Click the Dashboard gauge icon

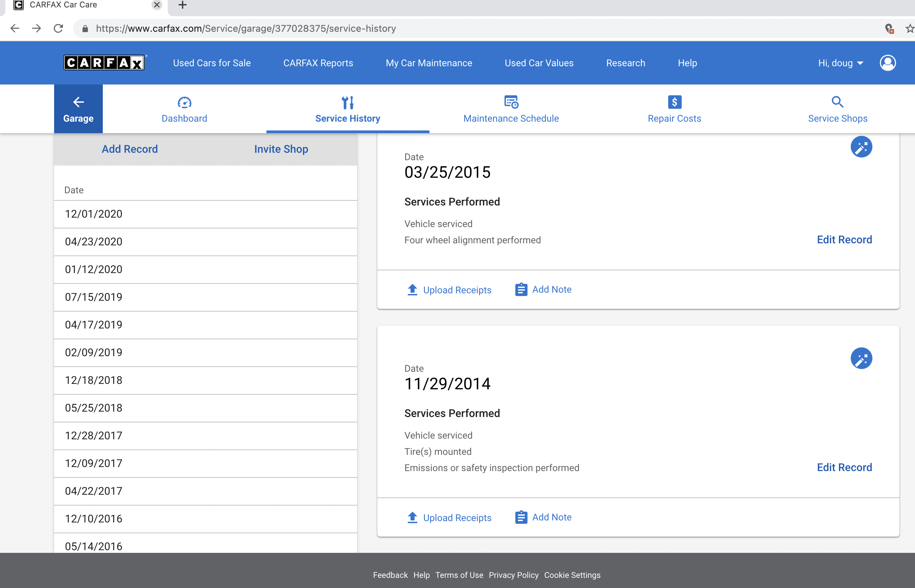coord(185,102)
